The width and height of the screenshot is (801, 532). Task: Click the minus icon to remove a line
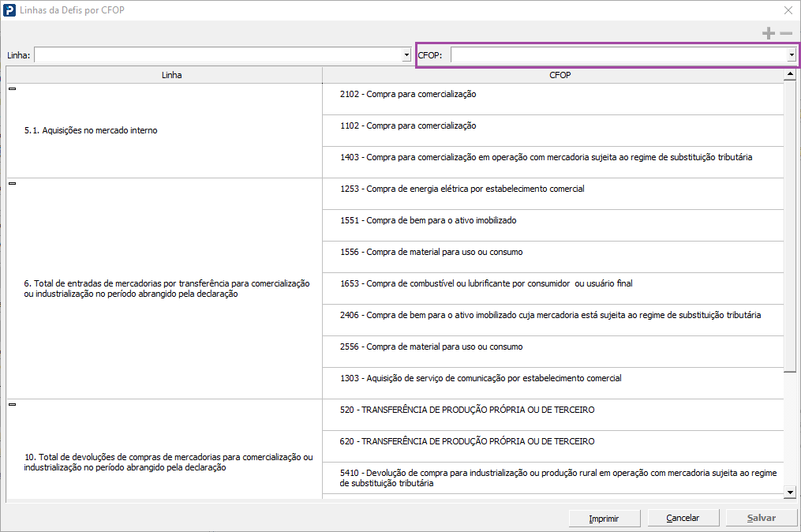coord(786,33)
